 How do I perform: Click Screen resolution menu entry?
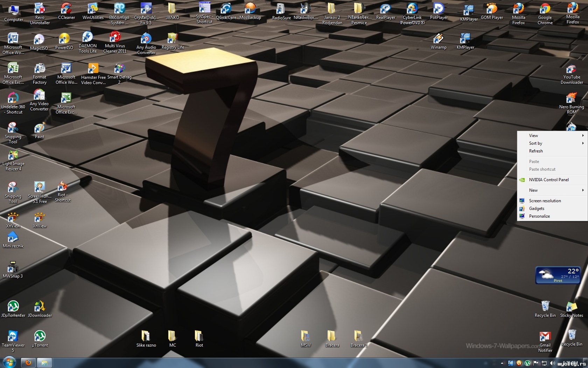click(x=545, y=201)
